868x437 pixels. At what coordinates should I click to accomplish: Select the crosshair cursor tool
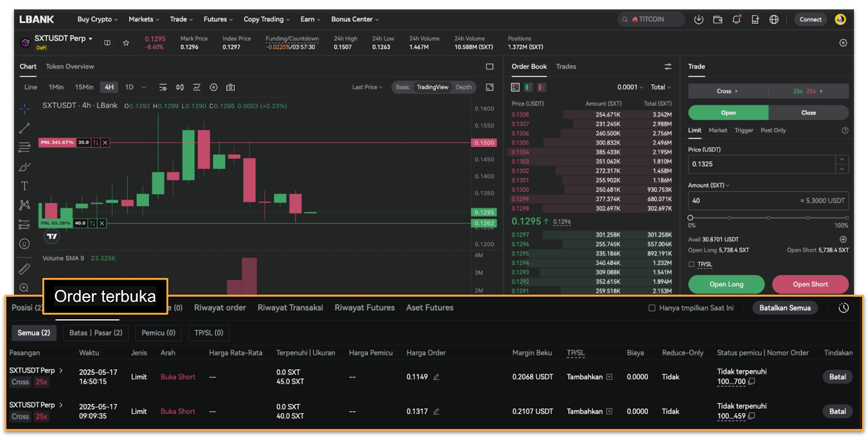click(x=24, y=109)
